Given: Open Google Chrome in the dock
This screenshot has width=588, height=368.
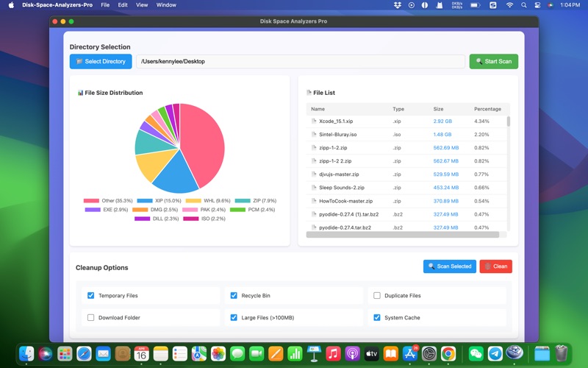Looking at the screenshot, I should (x=448, y=354).
